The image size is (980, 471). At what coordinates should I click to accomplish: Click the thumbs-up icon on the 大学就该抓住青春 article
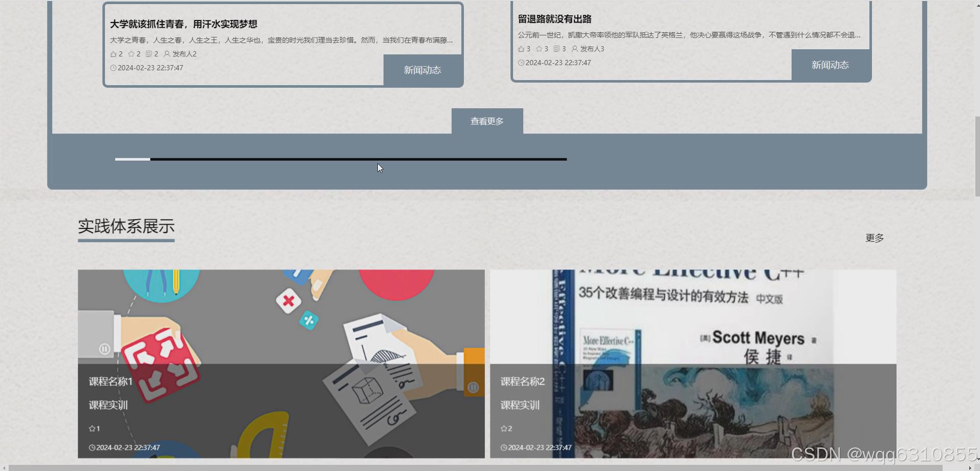coord(113,54)
